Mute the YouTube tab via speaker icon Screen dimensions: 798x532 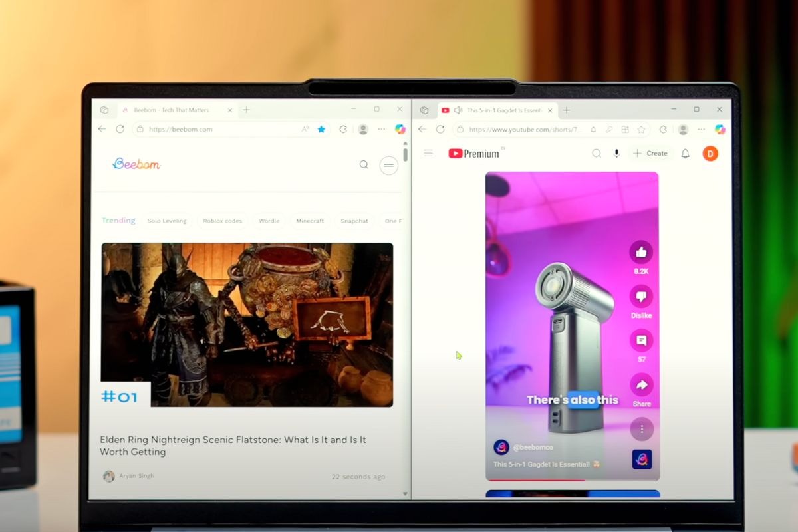pyautogui.click(x=458, y=110)
